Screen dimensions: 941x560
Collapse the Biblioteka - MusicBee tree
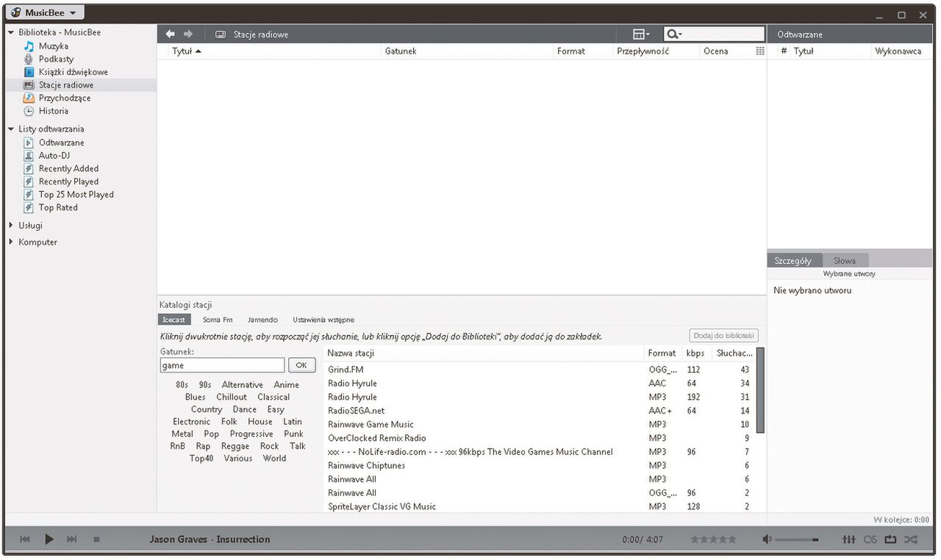[11, 32]
